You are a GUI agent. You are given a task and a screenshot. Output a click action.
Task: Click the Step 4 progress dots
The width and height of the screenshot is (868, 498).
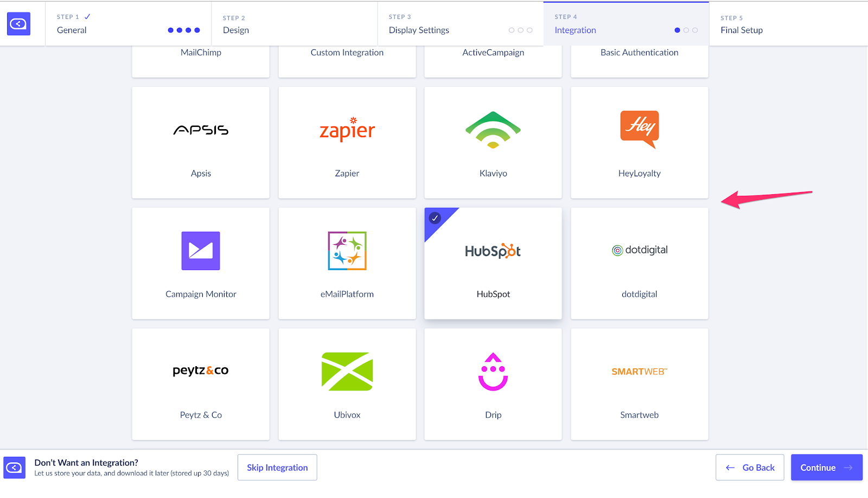click(686, 30)
